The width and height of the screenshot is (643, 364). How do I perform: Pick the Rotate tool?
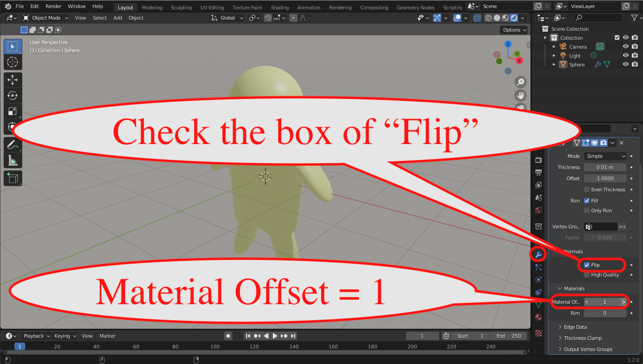click(13, 96)
